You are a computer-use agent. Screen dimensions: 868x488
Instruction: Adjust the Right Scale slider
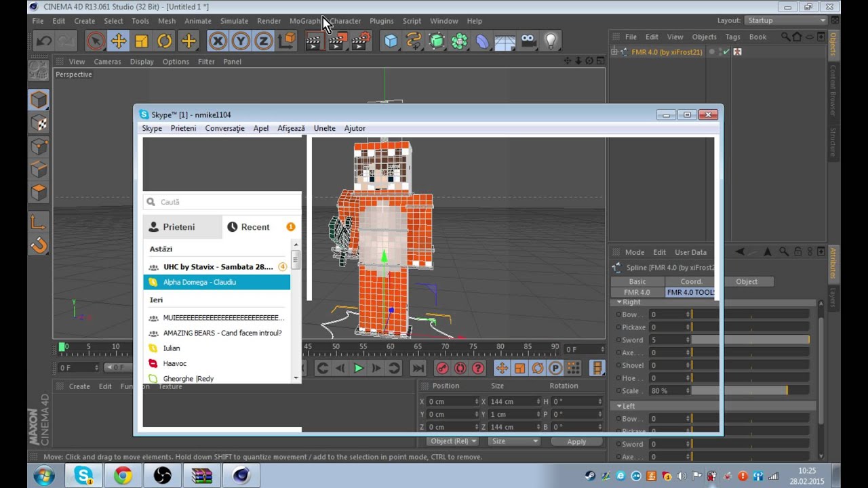coord(750,391)
